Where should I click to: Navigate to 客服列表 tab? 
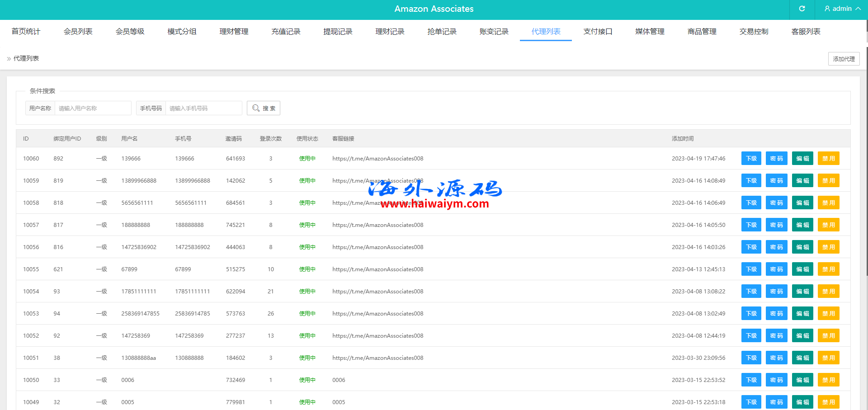pos(806,31)
